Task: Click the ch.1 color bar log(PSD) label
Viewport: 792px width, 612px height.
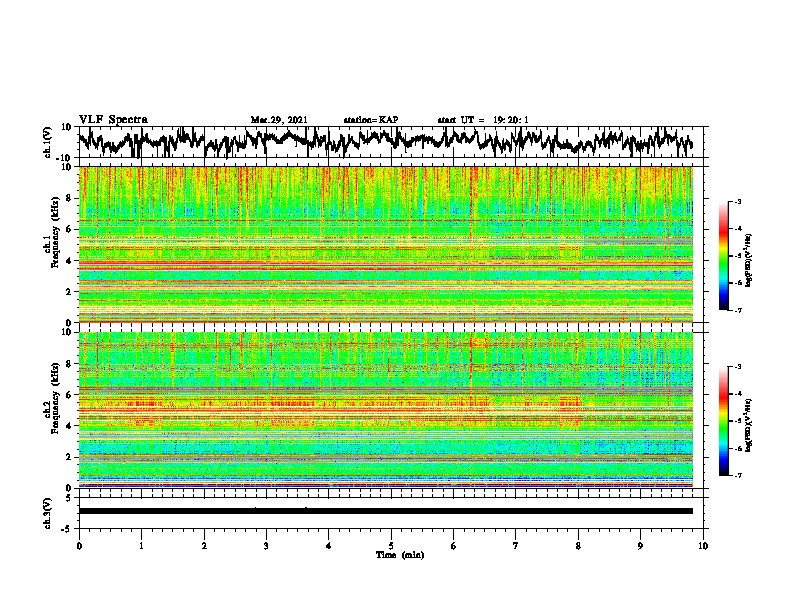Action: (x=750, y=261)
